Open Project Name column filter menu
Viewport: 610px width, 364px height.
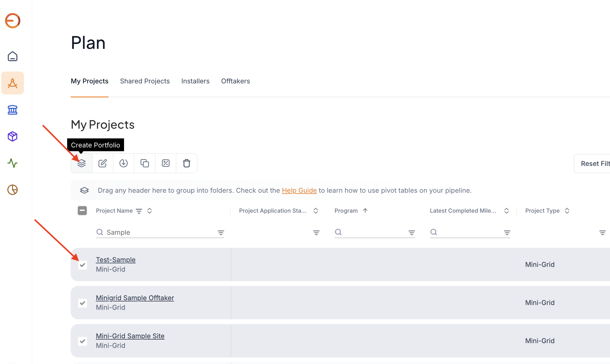pos(139,211)
